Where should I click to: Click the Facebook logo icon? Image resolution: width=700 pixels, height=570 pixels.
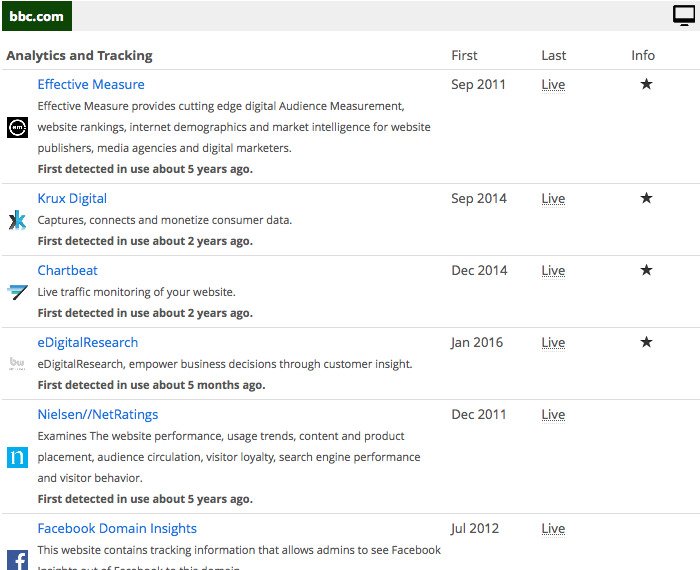click(17, 561)
